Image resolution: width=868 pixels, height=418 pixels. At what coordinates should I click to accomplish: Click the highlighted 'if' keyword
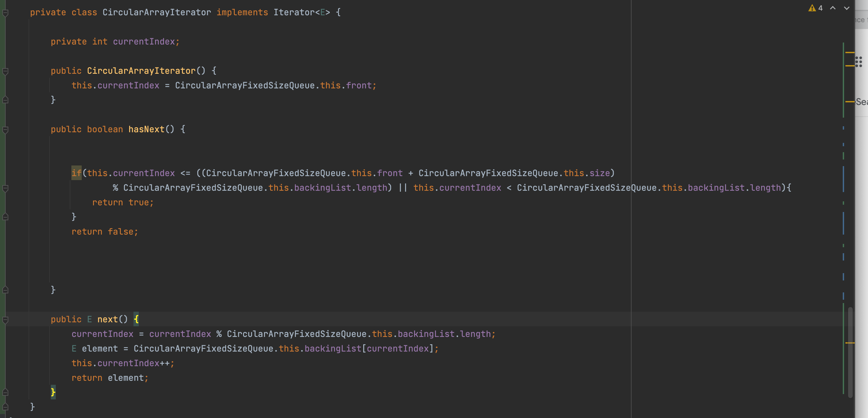click(76, 173)
